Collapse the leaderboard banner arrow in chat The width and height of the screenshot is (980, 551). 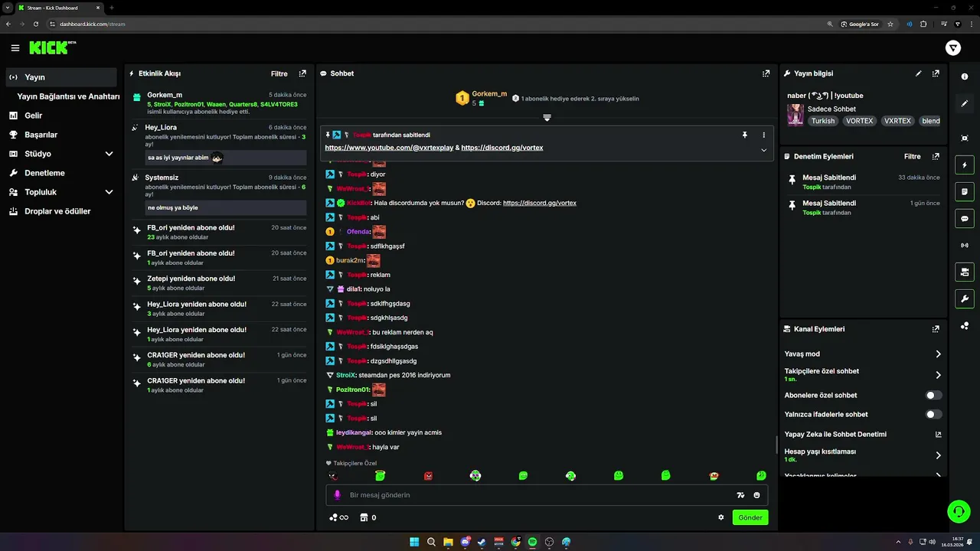pyautogui.click(x=547, y=118)
